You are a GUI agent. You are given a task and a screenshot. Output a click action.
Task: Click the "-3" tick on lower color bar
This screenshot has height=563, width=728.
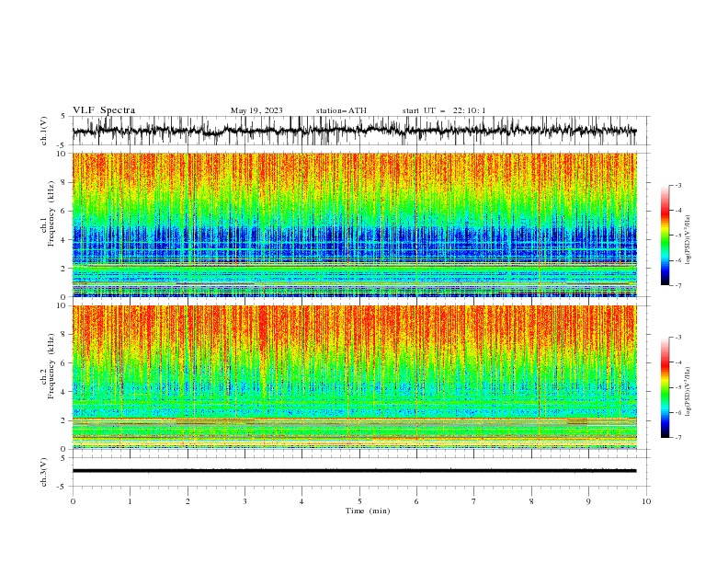pos(677,338)
